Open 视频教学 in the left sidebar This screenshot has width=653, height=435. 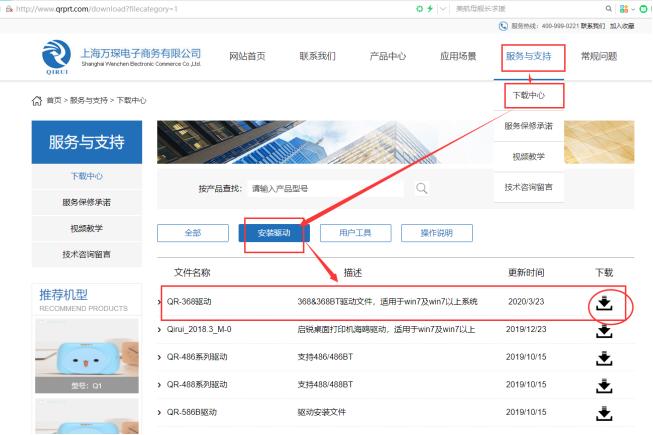(x=87, y=228)
